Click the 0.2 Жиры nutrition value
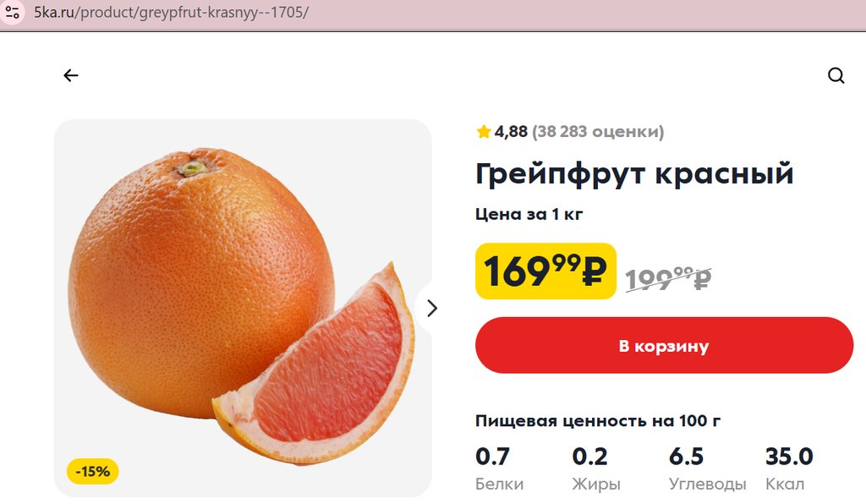Image resolution: width=866 pixels, height=504 pixels. (x=589, y=457)
